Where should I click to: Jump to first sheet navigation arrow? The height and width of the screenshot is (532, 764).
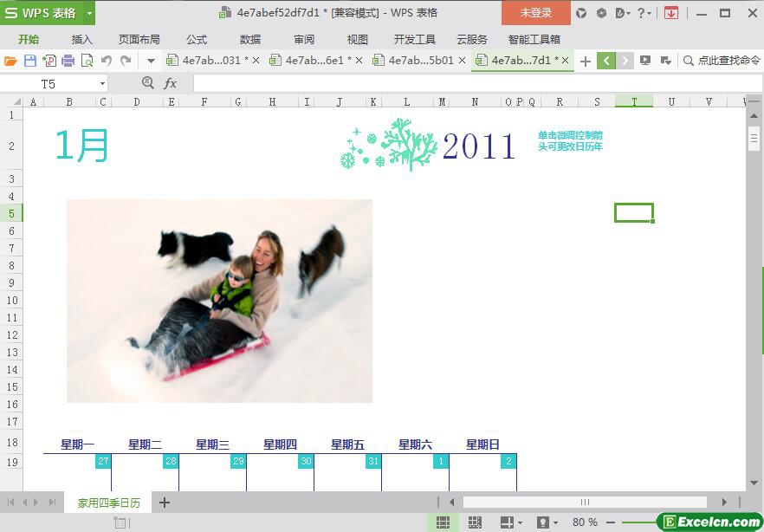tap(11, 503)
